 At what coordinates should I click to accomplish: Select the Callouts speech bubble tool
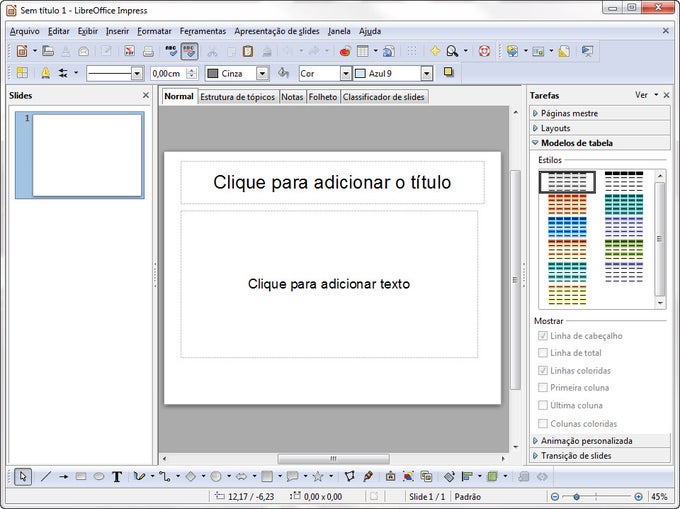(x=292, y=476)
